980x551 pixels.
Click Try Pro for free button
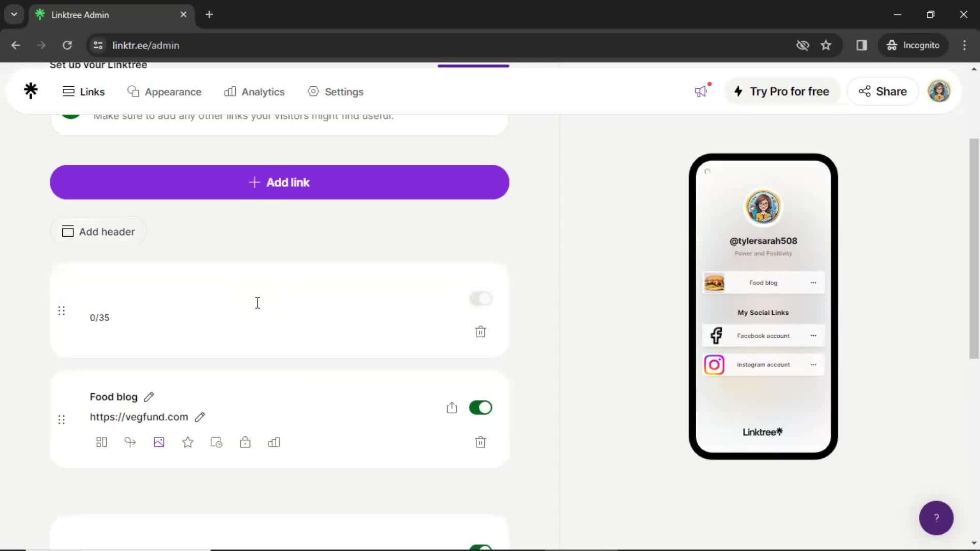pyautogui.click(x=783, y=91)
